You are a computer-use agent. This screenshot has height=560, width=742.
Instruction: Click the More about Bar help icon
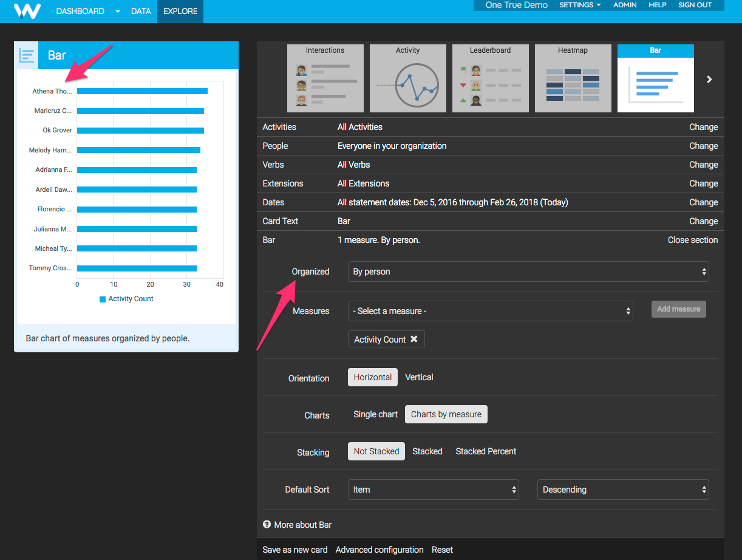tap(267, 525)
